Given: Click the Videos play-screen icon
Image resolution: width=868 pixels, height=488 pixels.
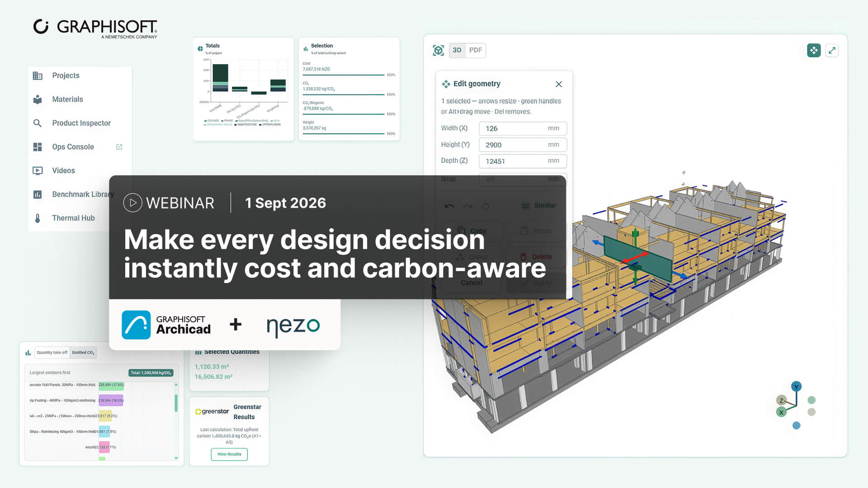Looking at the screenshot, I should click(x=38, y=171).
